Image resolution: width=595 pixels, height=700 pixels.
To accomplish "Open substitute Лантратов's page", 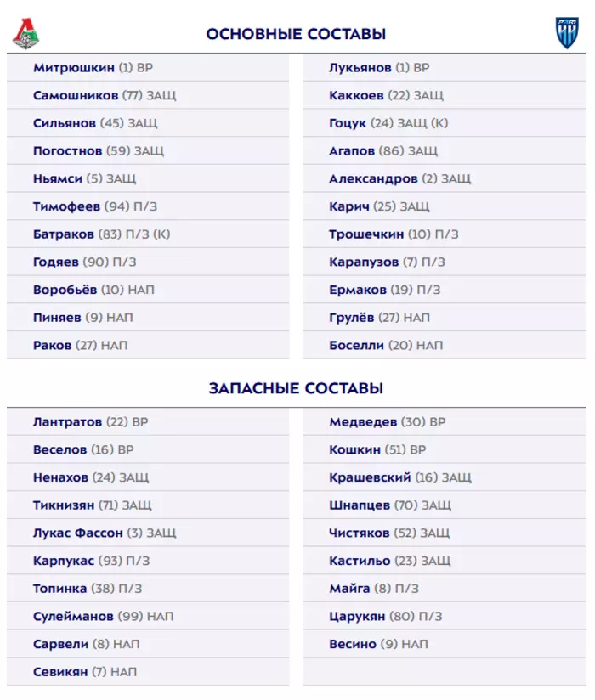I will click(68, 422).
